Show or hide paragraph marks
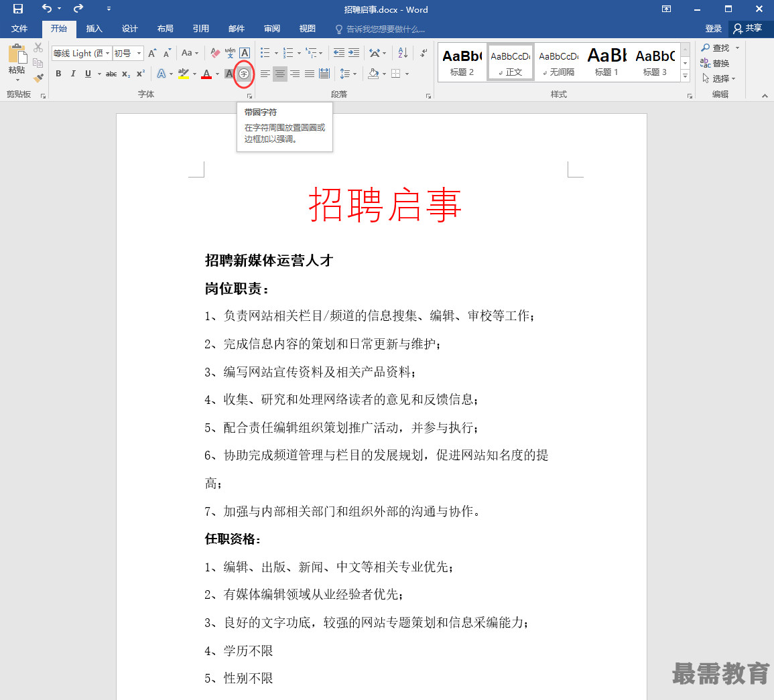The width and height of the screenshot is (774, 700). click(424, 53)
